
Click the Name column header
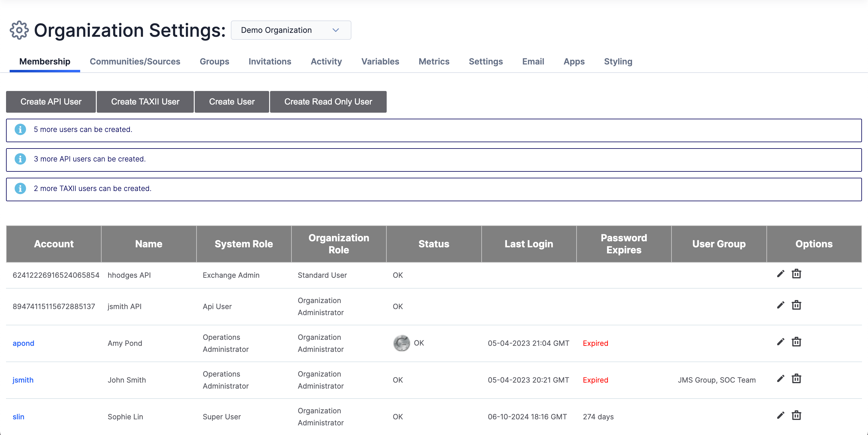click(149, 244)
